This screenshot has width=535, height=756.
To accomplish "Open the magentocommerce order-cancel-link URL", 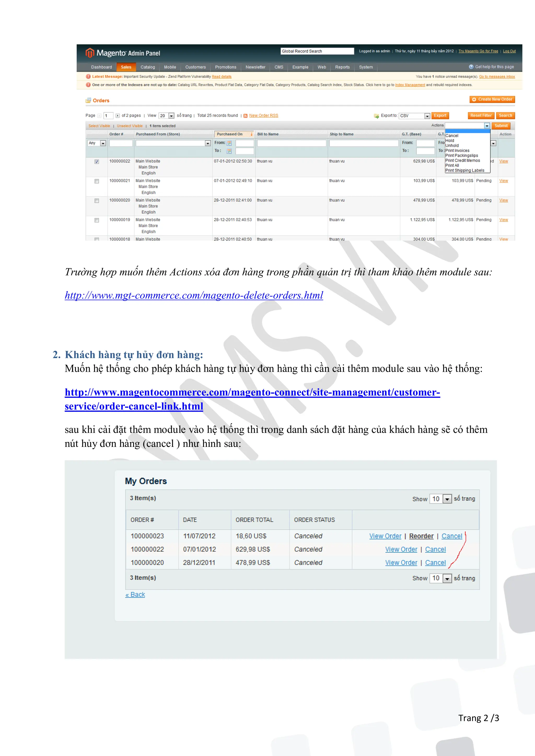I will (x=252, y=399).
